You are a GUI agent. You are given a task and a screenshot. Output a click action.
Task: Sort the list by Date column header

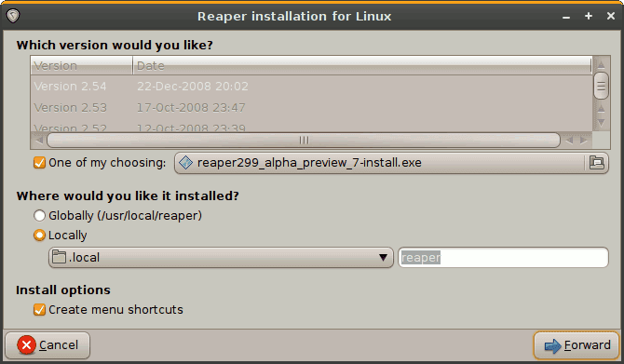click(362, 66)
